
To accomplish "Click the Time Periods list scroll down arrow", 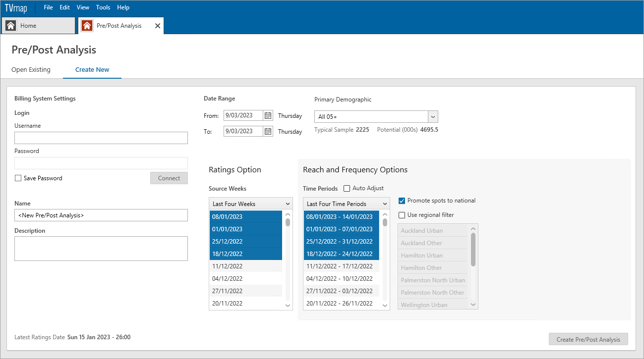I will (x=385, y=306).
